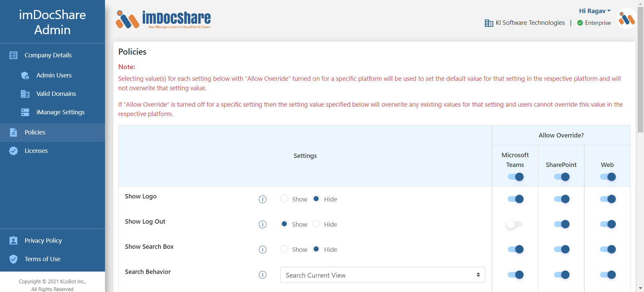Open Admin Users page
Viewport: 644px width, 292px height.
[52, 75]
